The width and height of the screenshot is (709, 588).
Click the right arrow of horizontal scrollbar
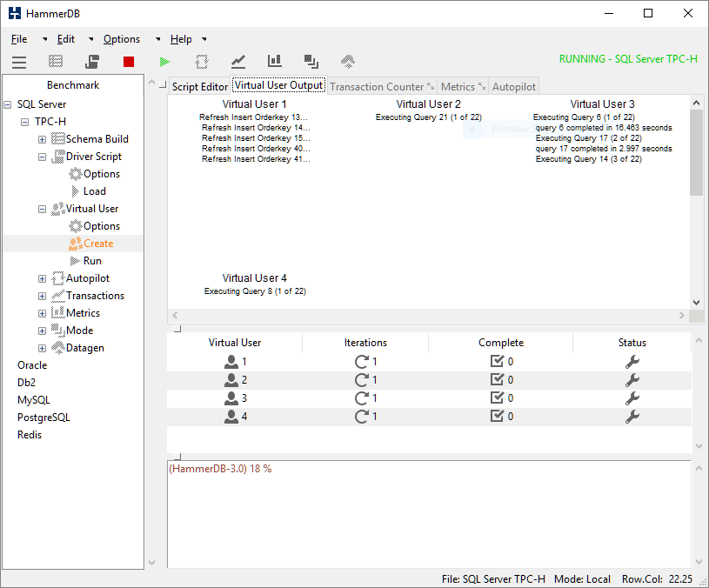(x=681, y=316)
